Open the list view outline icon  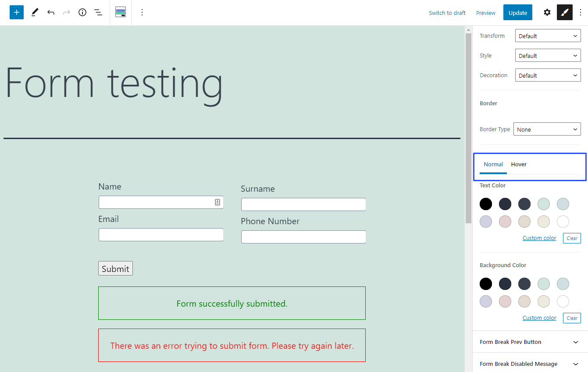98,12
